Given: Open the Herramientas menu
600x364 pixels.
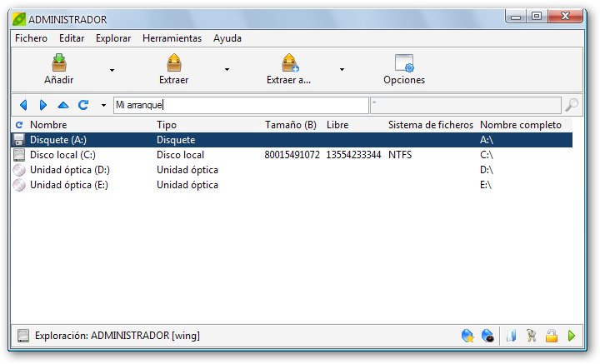Looking at the screenshot, I should tap(172, 38).
